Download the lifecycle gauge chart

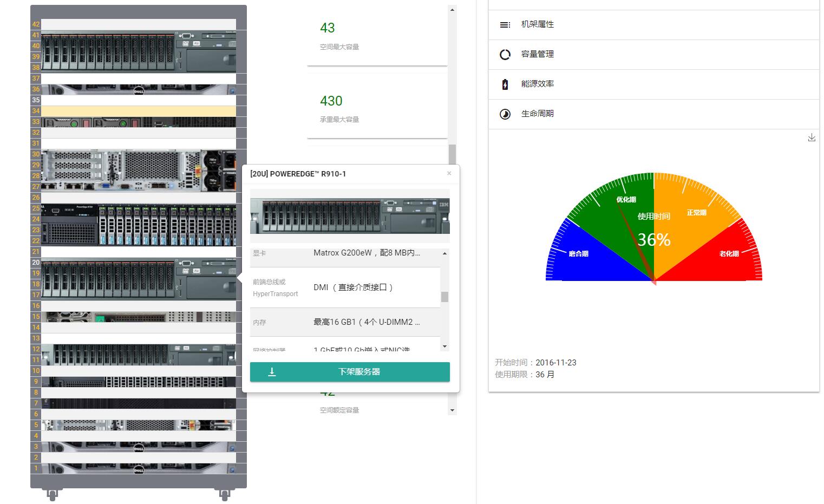pos(812,138)
